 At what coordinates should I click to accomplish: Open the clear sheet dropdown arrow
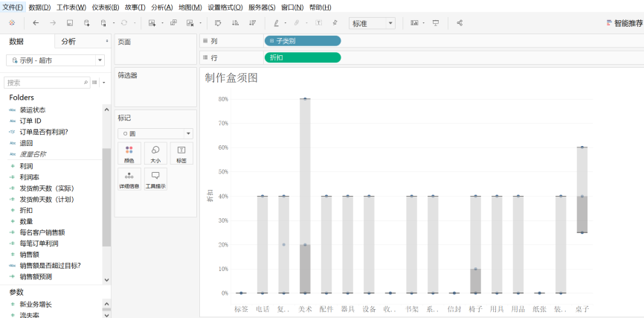coord(201,23)
